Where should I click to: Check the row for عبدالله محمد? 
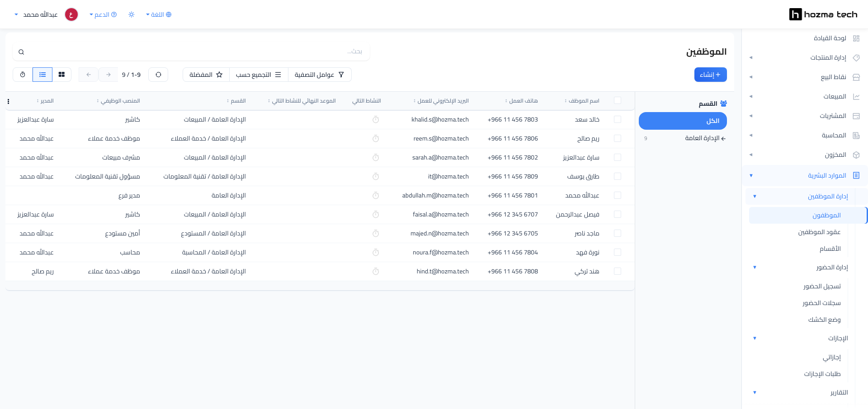(x=618, y=195)
